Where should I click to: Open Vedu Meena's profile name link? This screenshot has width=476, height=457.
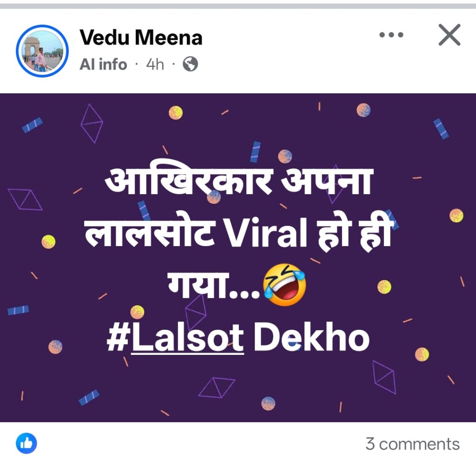click(141, 38)
